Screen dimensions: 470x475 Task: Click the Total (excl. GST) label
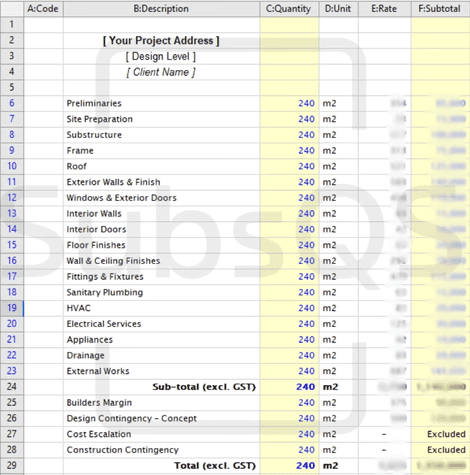(x=215, y=465)
